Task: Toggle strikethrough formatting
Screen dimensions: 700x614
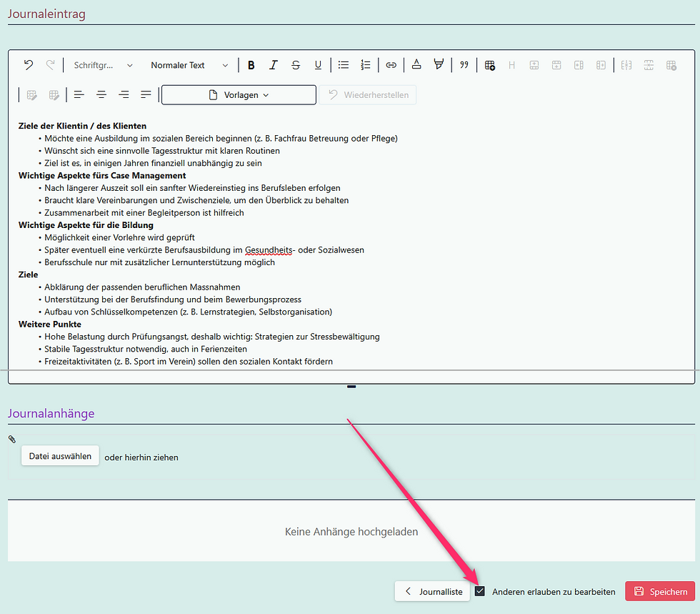Action: tap(296, 65)
